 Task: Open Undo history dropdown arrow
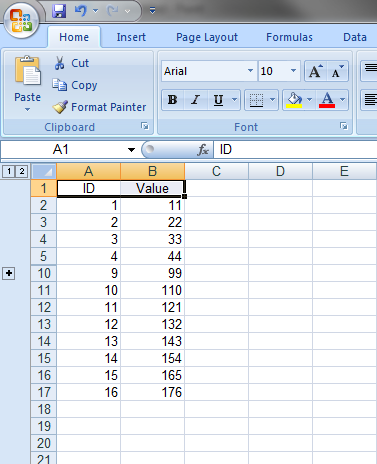click(x=95, y=11)
